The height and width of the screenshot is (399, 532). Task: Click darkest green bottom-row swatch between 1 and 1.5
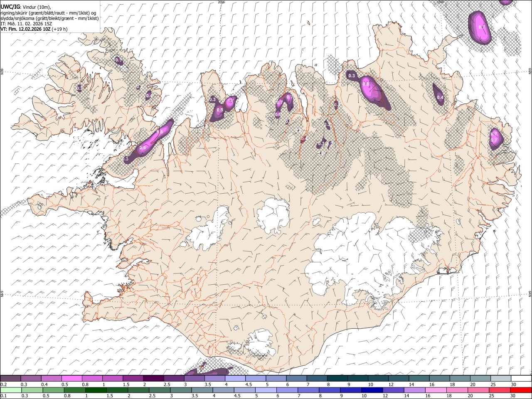(96, 390)
